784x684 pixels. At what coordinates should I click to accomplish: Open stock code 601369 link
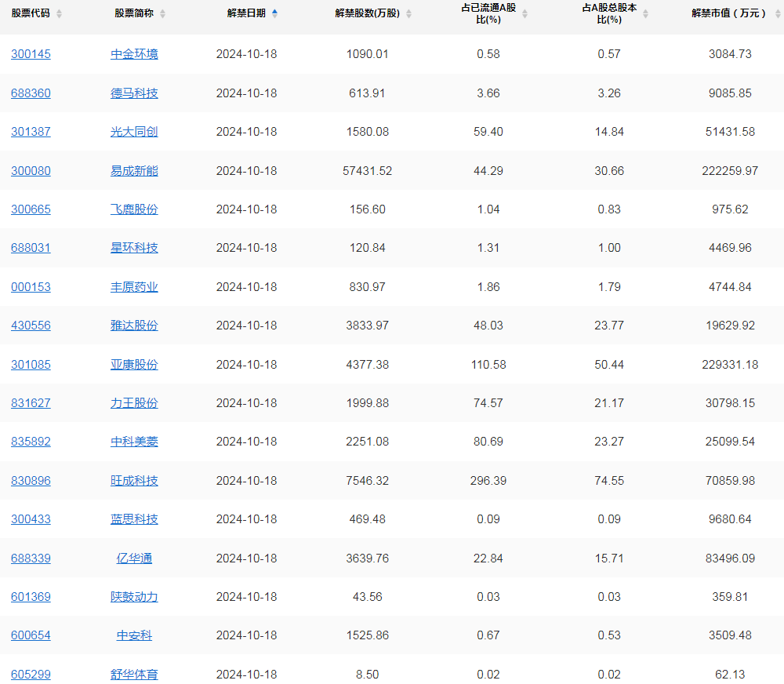point(31,596)
